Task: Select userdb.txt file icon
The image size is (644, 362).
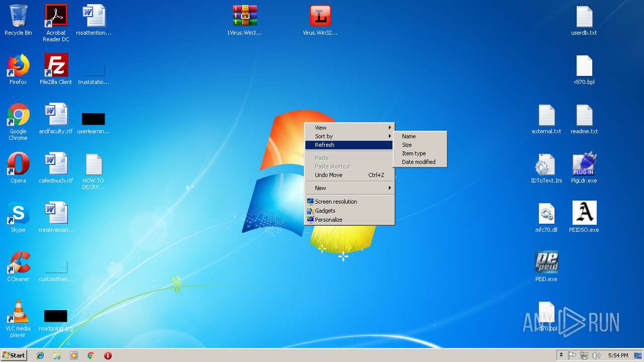Action: (584, 20)
